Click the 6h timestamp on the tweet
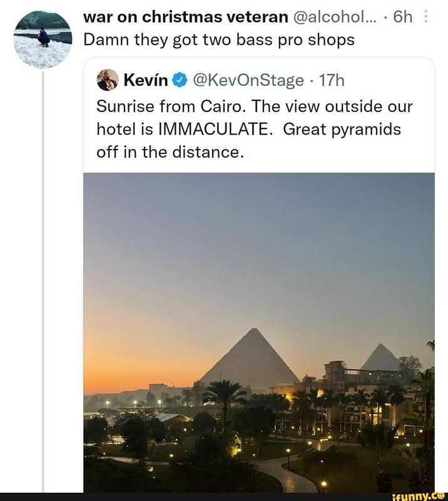This screenshot has width=448, height=501. click(x=403, y=17)
